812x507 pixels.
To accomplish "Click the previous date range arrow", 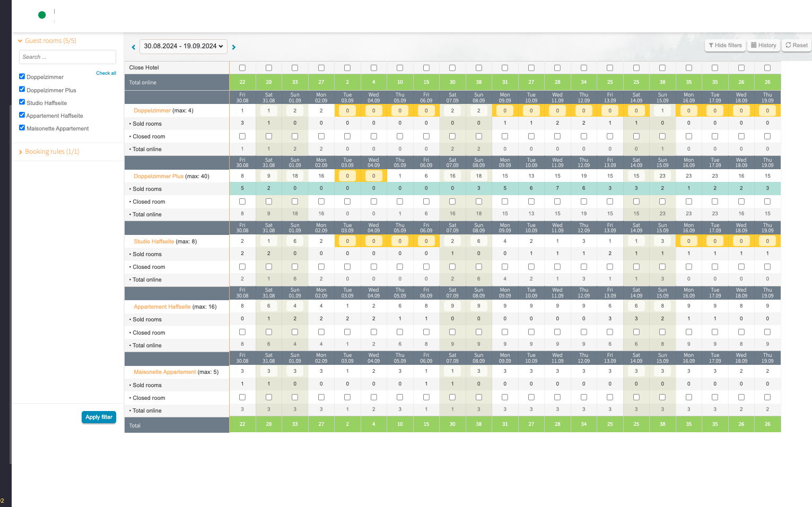I will (x=133, y=47).
